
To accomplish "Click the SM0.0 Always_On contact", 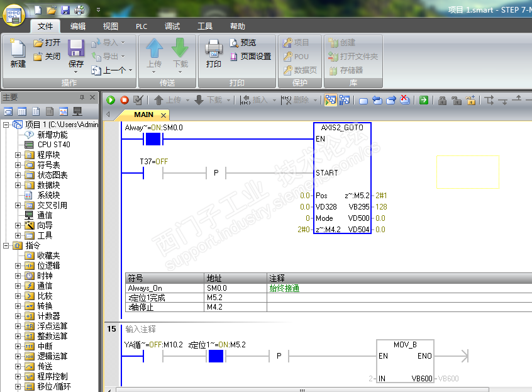I will tap(153, 139).
